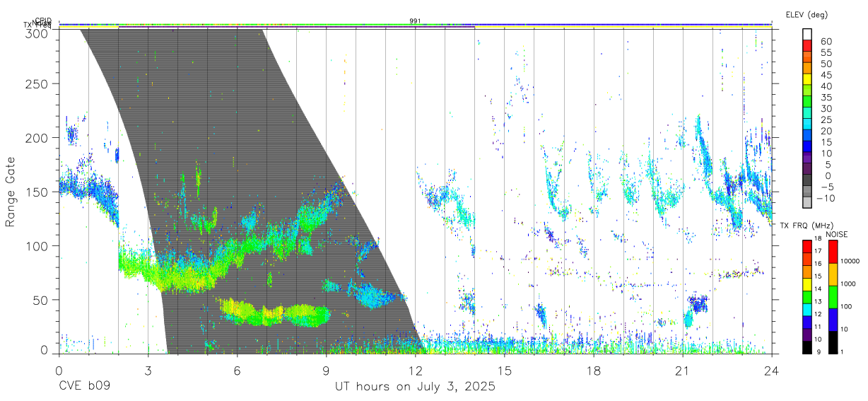The height and width of the screenshot is (401, 868).
Task: Click the x-axis tick label '24'
Action: (x=771, y=371)
